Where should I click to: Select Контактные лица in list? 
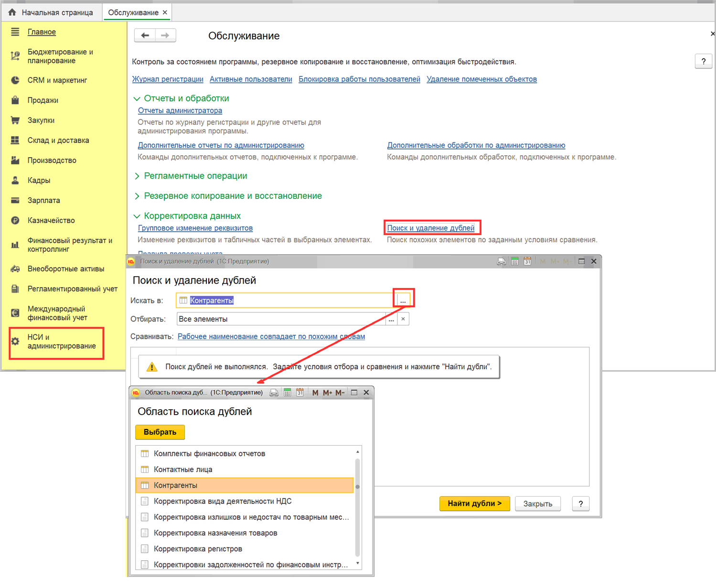[x=245, y=470]
